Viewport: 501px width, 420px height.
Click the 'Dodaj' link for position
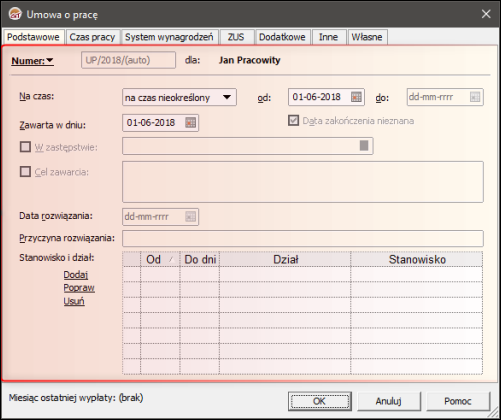click(76, 275)
